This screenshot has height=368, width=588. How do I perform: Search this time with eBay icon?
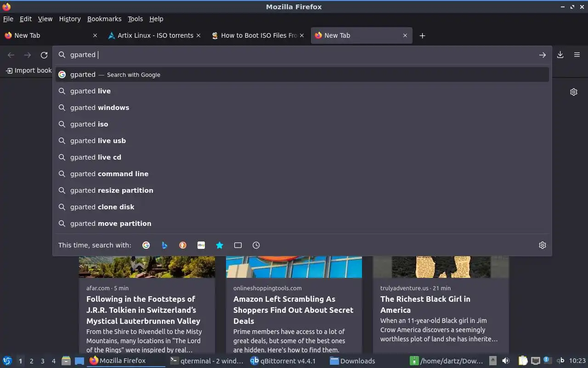[x=201, y=245]
